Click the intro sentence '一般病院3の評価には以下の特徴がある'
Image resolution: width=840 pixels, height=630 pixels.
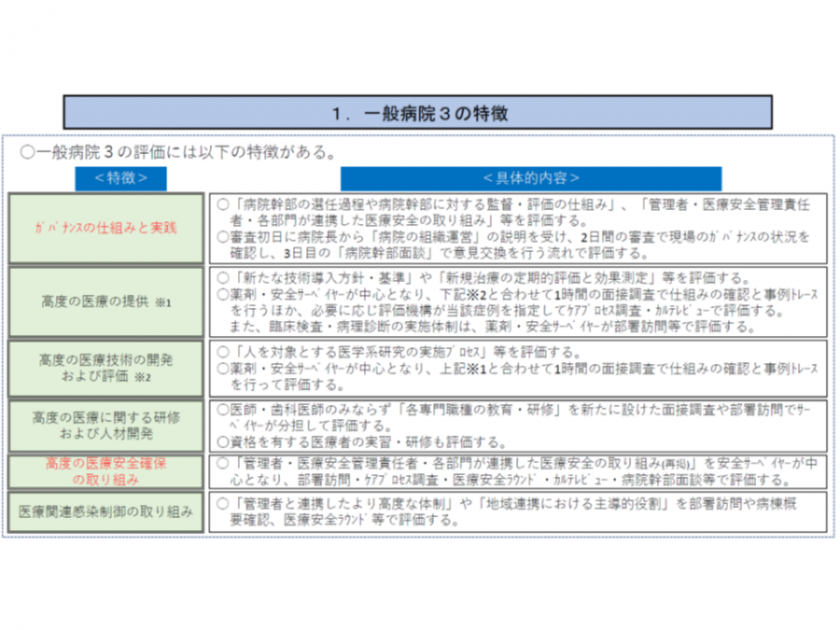178,151
